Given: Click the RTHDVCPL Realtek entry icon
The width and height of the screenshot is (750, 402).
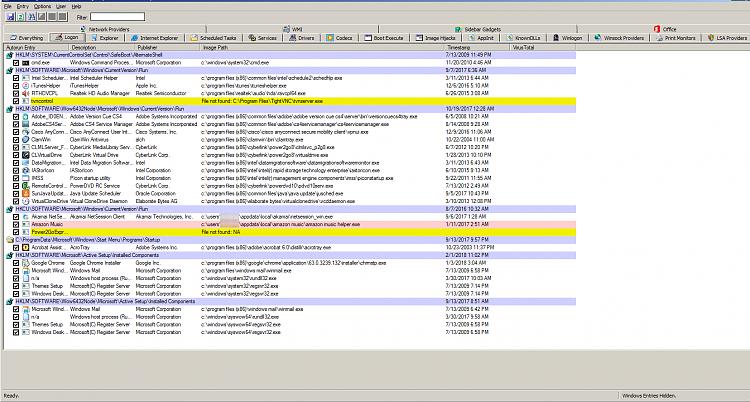Looking at the screenshot, I should [x=25, y=93].
